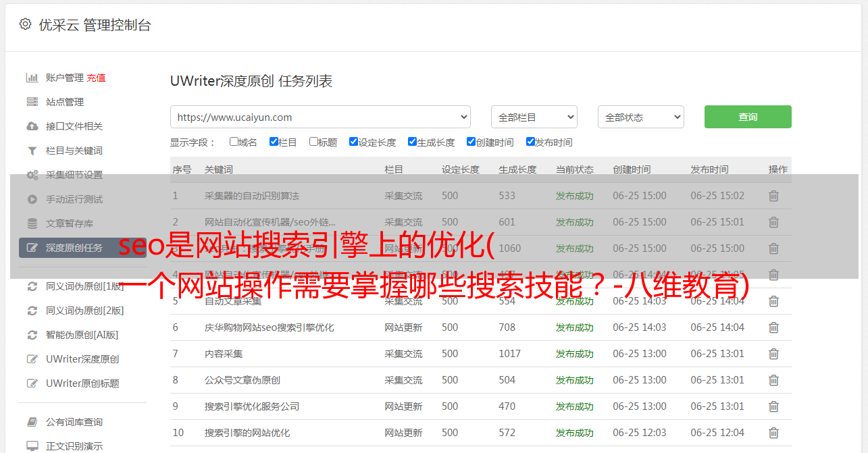Screen dimensions: 868x453
Task: Uncheck the 栏目 field checkbox
Action: 274,142
